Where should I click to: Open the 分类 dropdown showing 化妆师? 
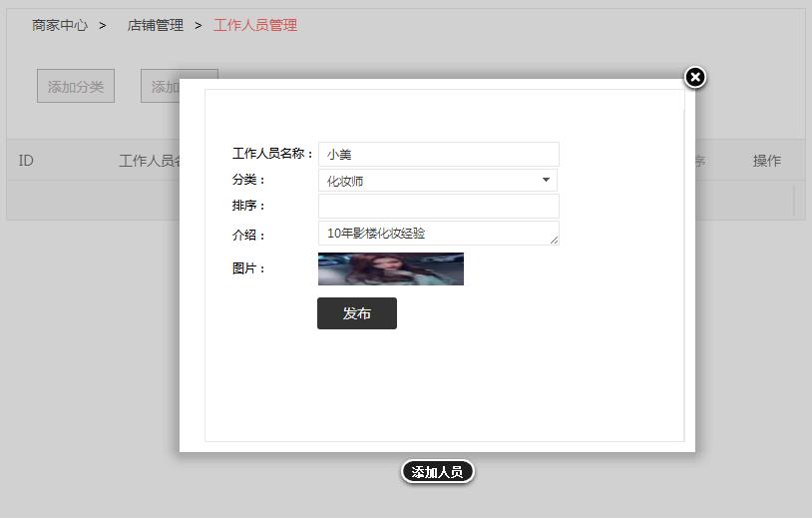click(438, 181)
